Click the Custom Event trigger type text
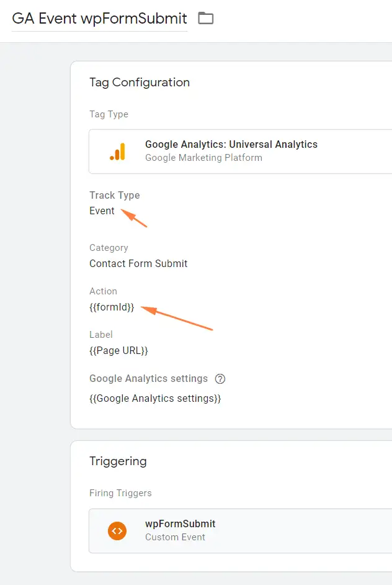 [x=175, y=537]
